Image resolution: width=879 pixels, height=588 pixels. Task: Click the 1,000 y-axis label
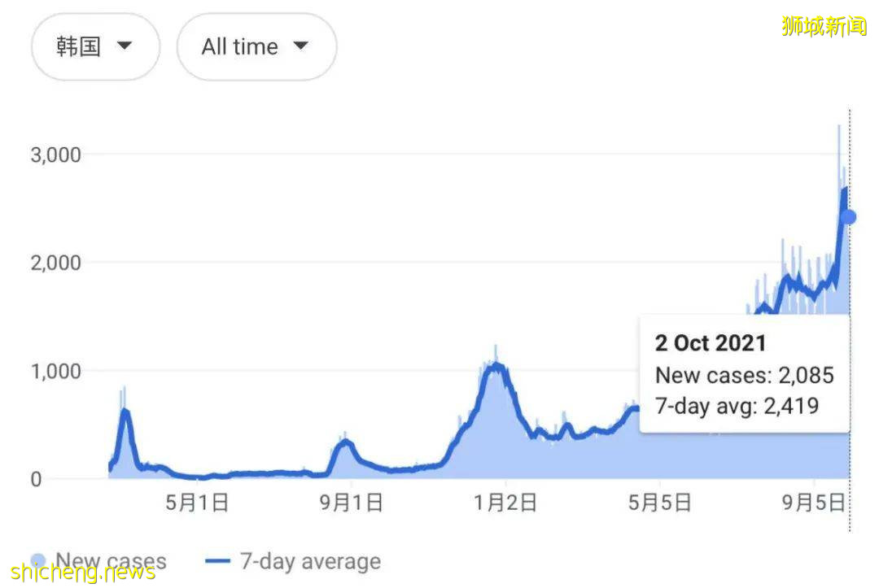click(x=56, y=371)
